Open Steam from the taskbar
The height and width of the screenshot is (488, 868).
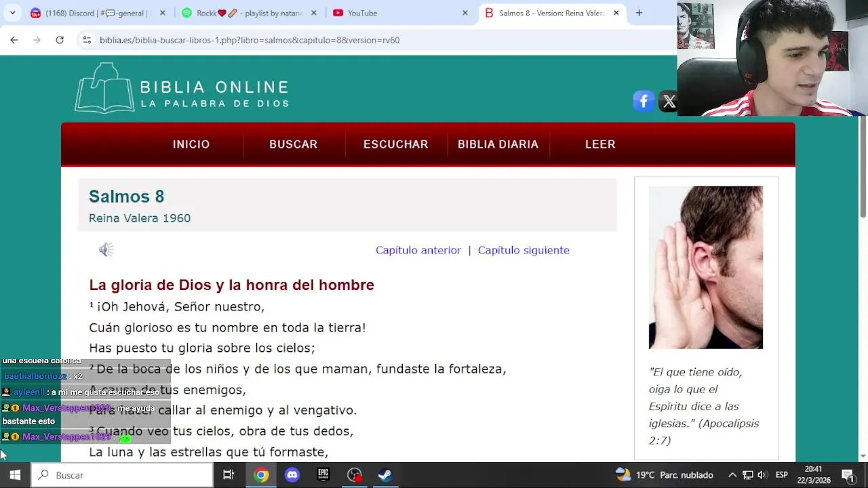coord(385,475)
